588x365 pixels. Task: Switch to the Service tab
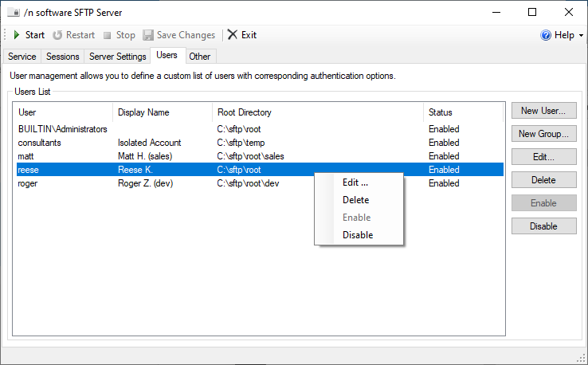[x=22, y=57]
